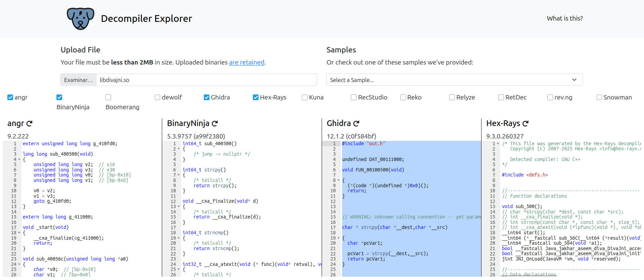This screenshot has width=644, height=280.
Task: Collapse BinaryNinja fold at line 2
Action: pyautogui.click(x=179, y=149)
